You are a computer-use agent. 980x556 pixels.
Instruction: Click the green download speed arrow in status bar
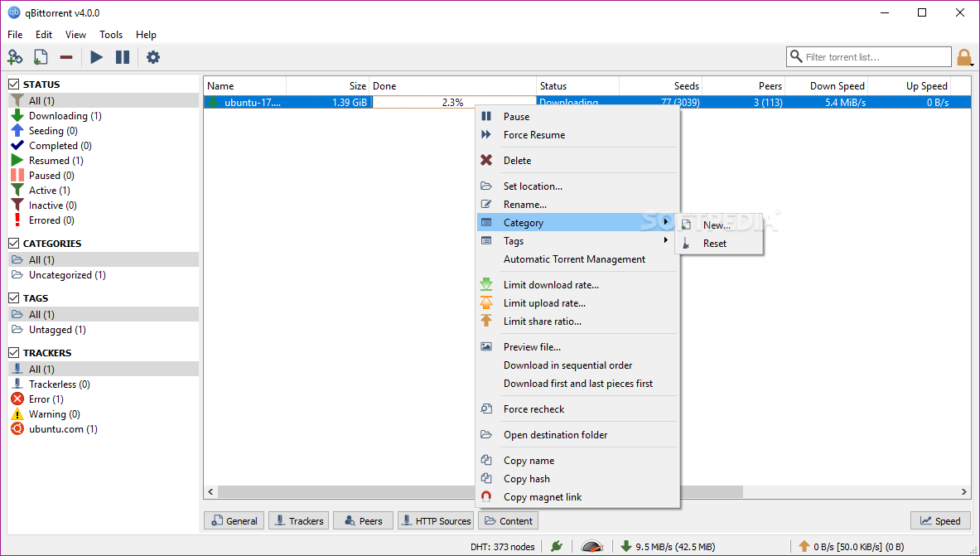pos(625,546)
